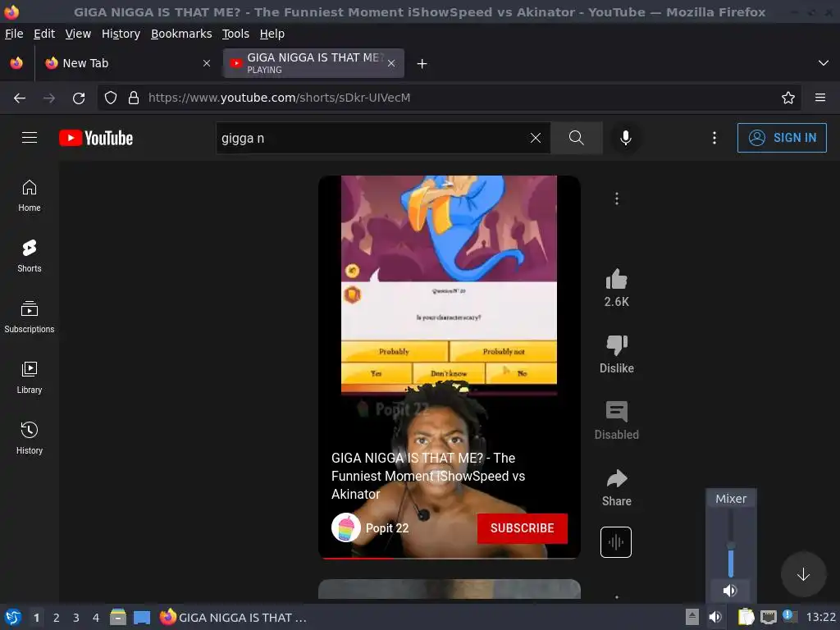Open the taskbar start menu
The image size is (840, 630).
13,617
